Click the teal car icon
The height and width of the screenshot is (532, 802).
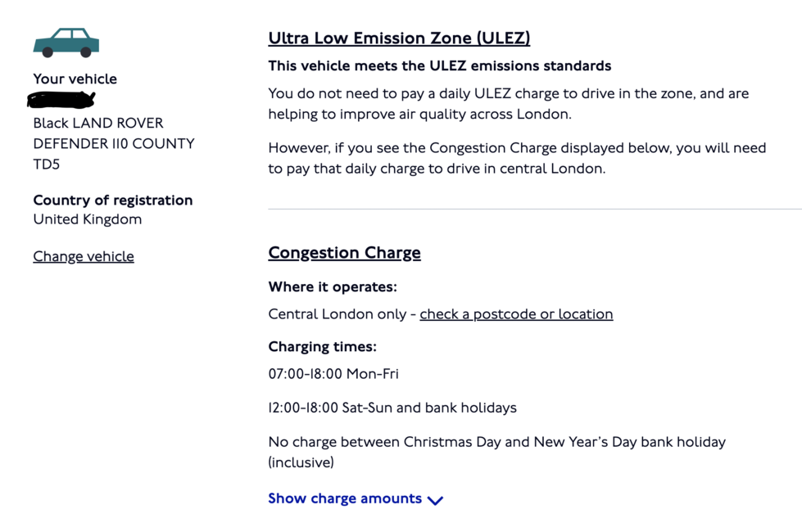(66, 43)
